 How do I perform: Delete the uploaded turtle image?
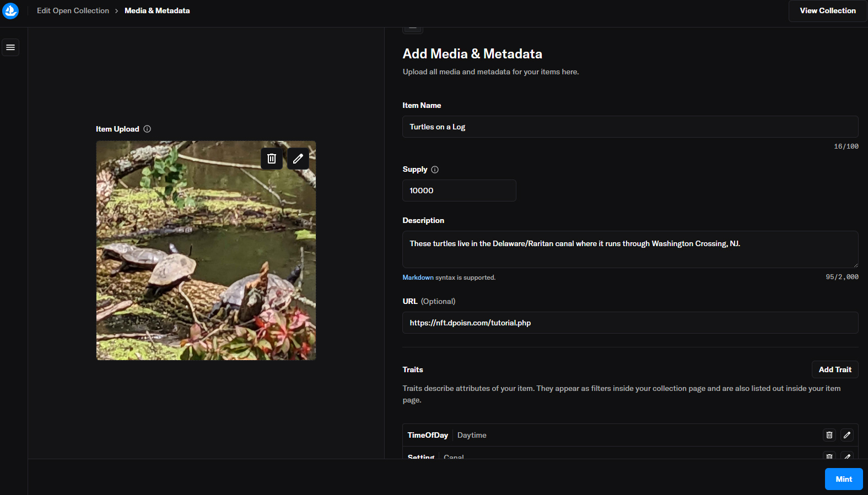pos(272,159)
